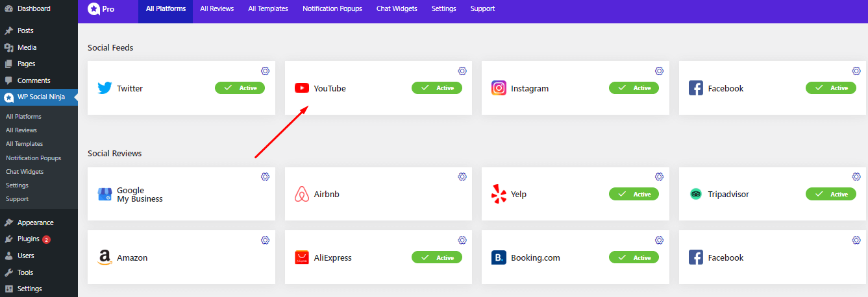868x297 pixels.
Task: Click the Chat Widgets sidebar submenu link
Action: coord(25,172)
